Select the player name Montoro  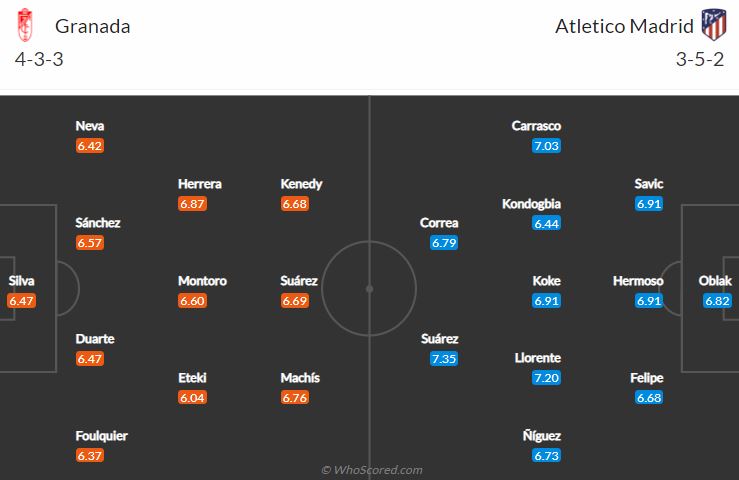202,281
